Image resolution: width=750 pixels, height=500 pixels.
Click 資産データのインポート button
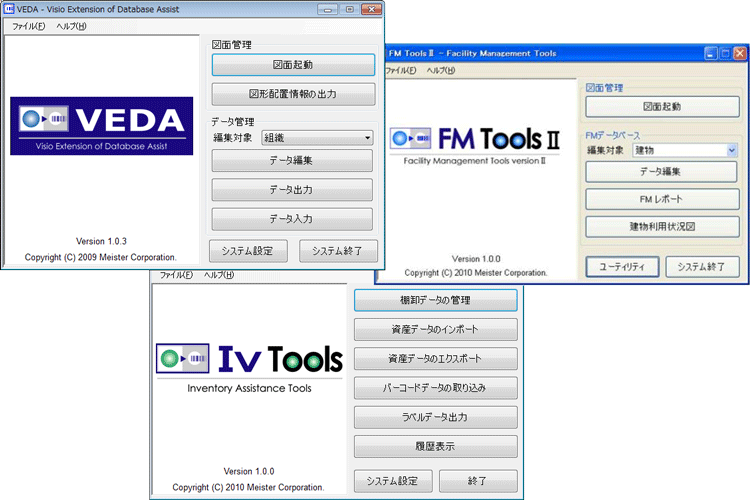(x=436, y=330)
